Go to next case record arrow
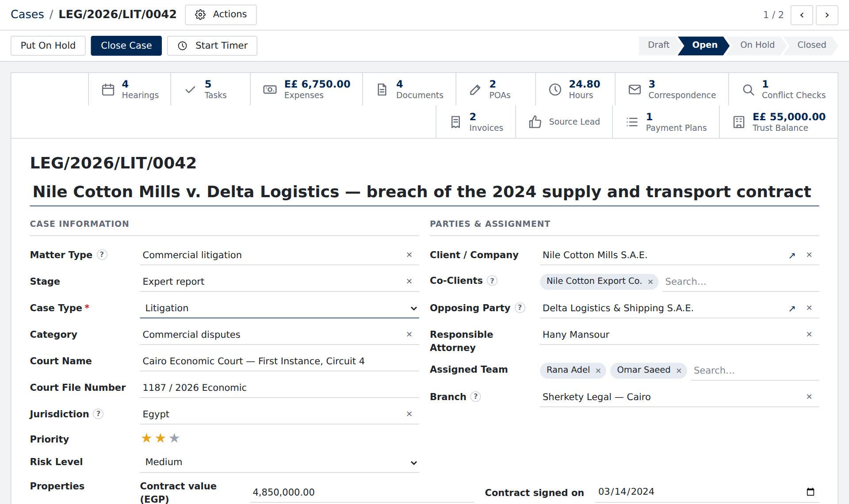Image resolution: width=849 pixels, height=504 pixels. (827, 15)
